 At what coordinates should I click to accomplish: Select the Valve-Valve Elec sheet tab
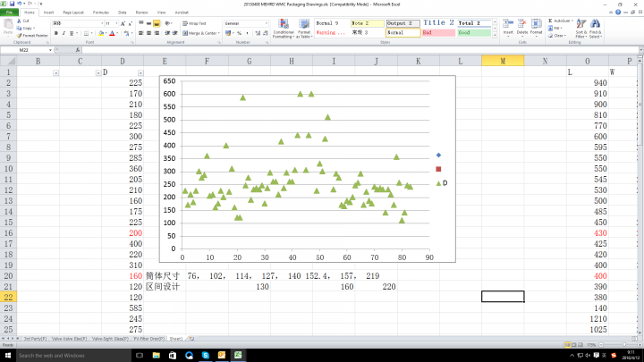click(68, 340)
